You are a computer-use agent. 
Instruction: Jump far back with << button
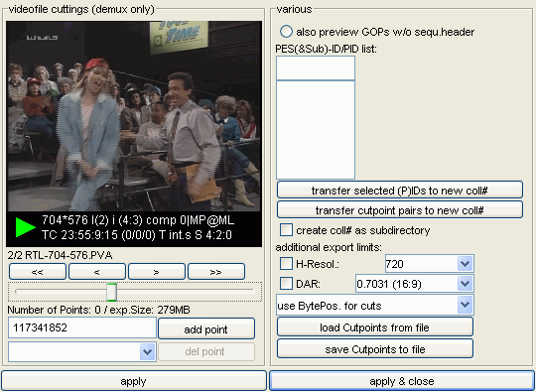(38, 272)
